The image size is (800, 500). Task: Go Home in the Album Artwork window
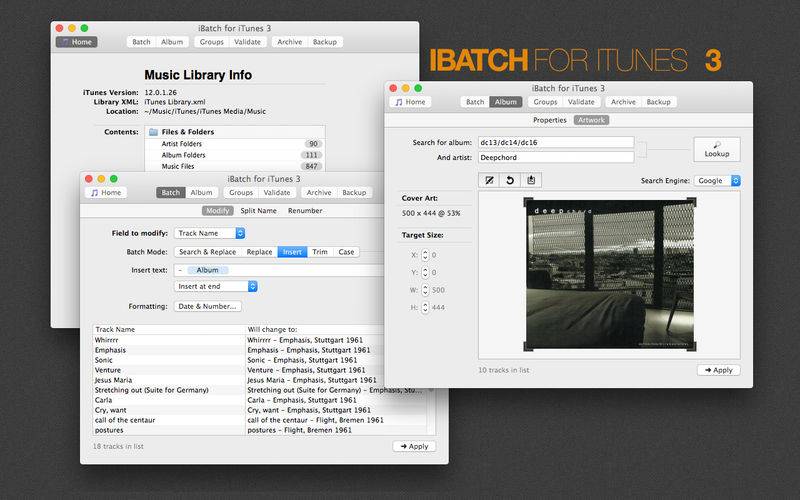[x=410, y=102]
